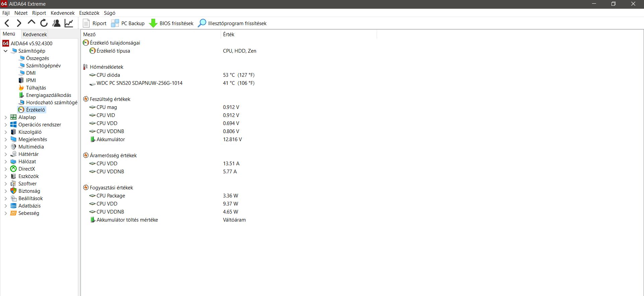Image resolution: width=644 pixels, height=296 pixels.
Task: Click the Hőmérsékletek section heading
Action: coord(106,67)
